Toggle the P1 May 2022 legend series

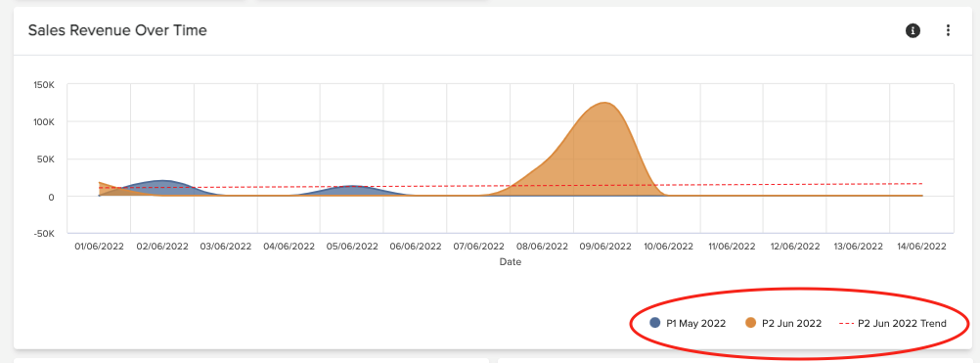click(x=688, y=323)
